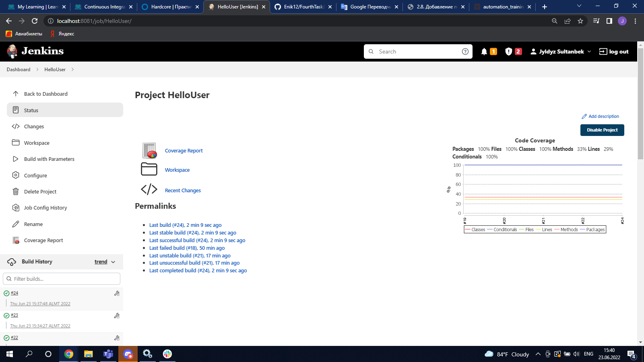Expand the Dashboard breadcrumb chevron
This screenshot has height=362, width=644.
pos(37,70)
